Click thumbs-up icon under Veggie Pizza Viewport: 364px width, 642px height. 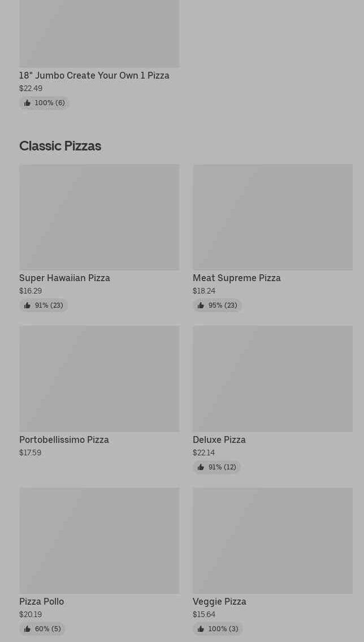(201, 629)
